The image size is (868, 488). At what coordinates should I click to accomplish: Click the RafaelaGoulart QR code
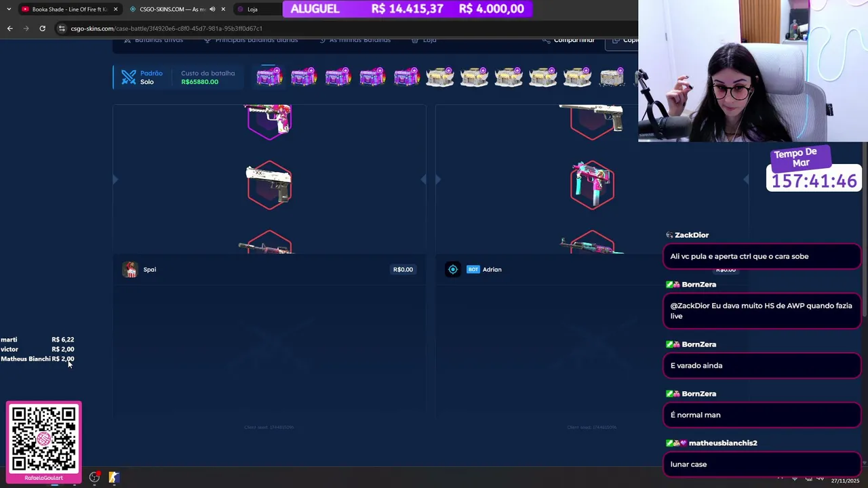click(44, 439)
